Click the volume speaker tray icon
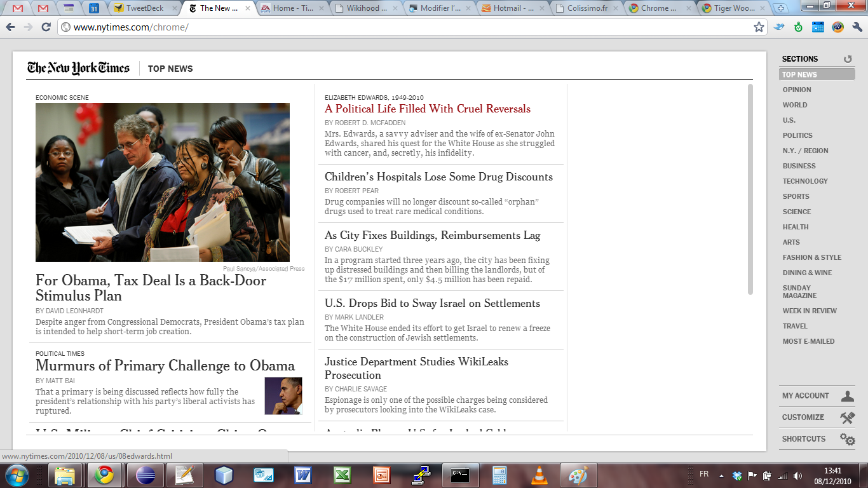The height and width of the screenshot is (488, 868). click(797, 475)
